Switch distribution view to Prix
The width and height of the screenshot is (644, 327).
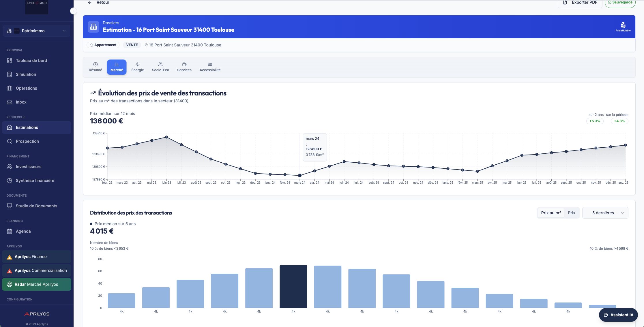point(571,213)
